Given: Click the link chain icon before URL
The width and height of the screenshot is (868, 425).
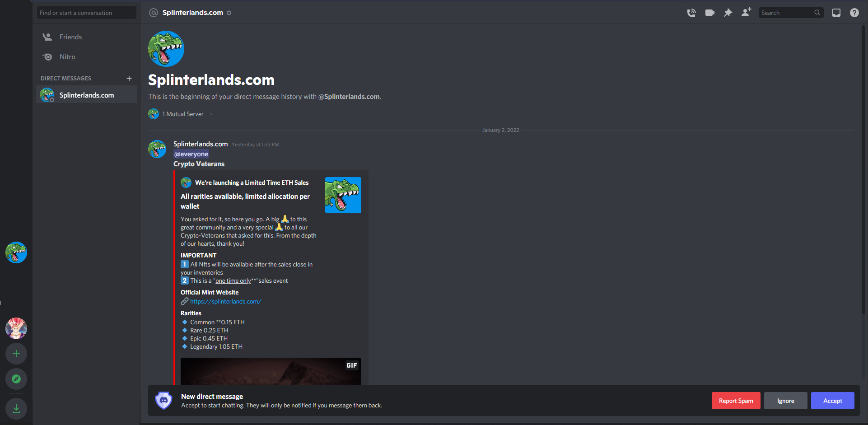Looking at the screenshot, I should [184, 301].
